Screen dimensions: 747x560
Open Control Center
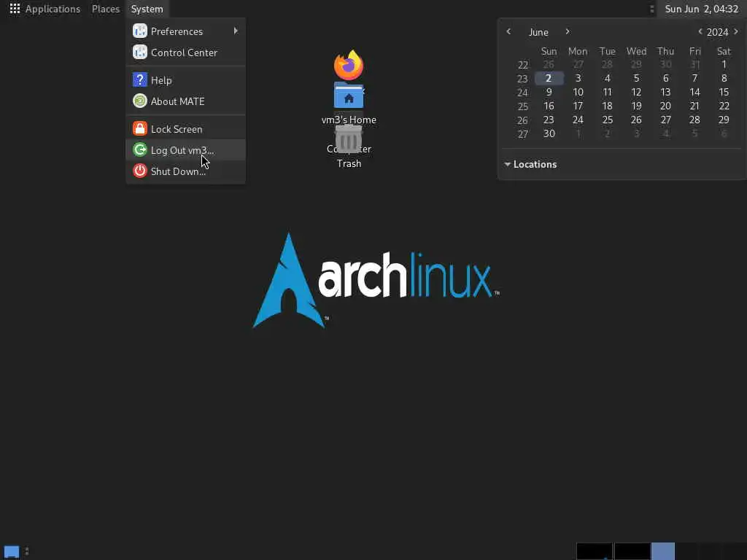[x=186, y=52]
